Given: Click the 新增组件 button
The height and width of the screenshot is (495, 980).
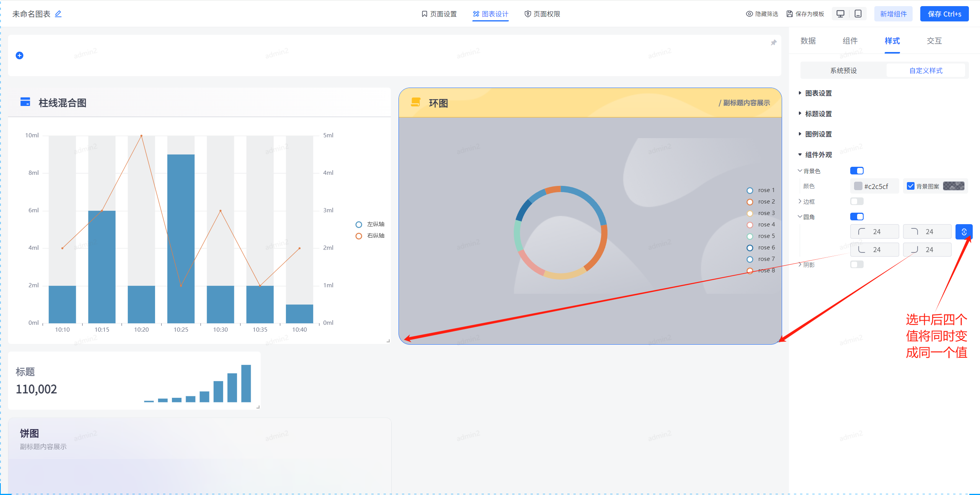Looking at the screenshot, I should (893, 14).
